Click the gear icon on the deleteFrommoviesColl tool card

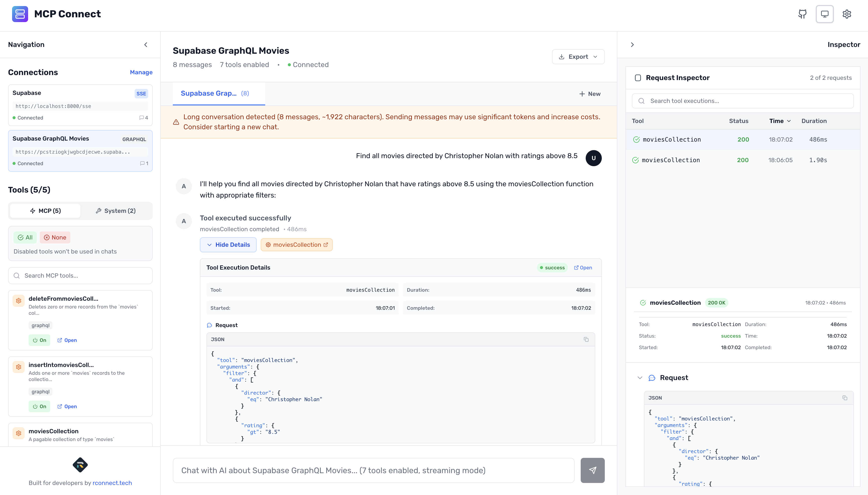tap(18, 300)
